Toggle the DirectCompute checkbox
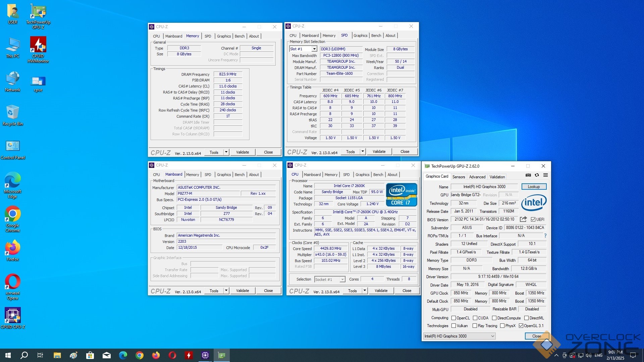Image resolution: width=644 pixels, height=362 pixels. tap(494, 318)
